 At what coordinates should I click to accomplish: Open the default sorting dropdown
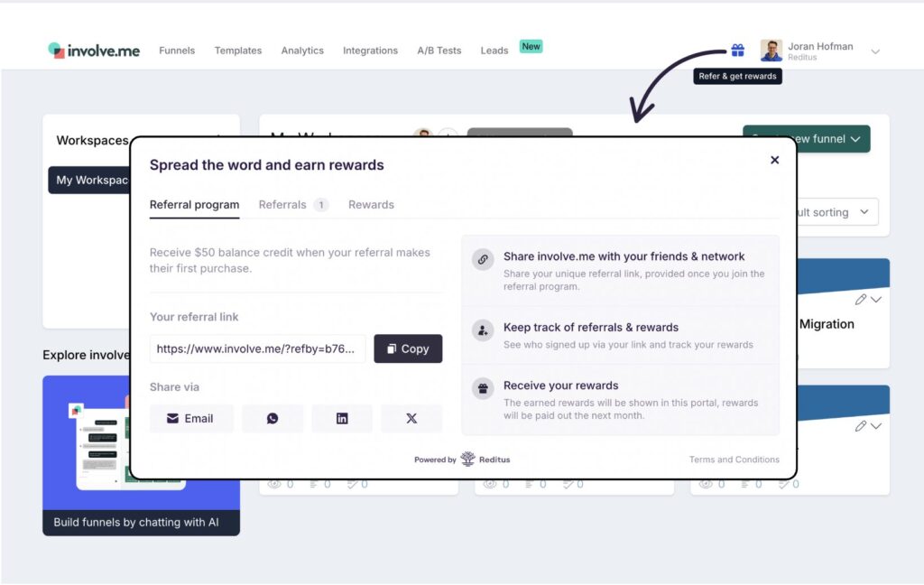[836, 212]
